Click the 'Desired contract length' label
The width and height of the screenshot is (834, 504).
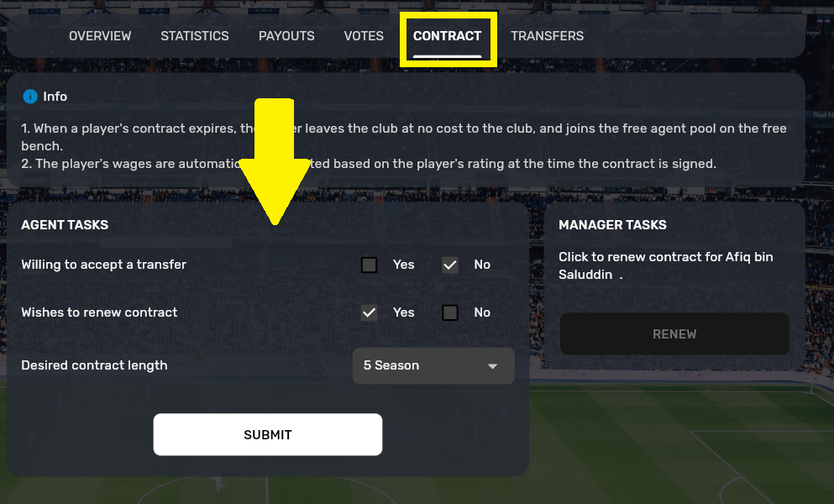point(94,365)
